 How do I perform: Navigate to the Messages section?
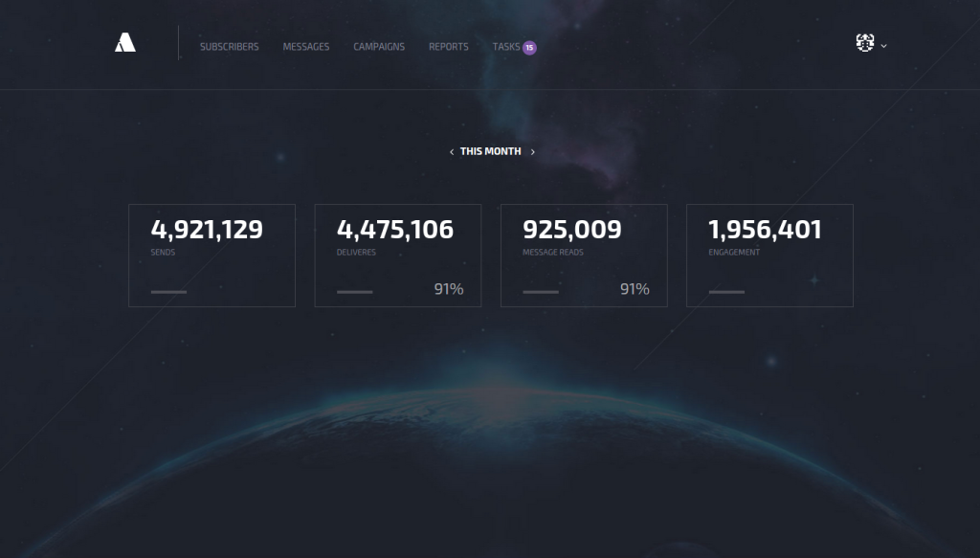point(306,47)
